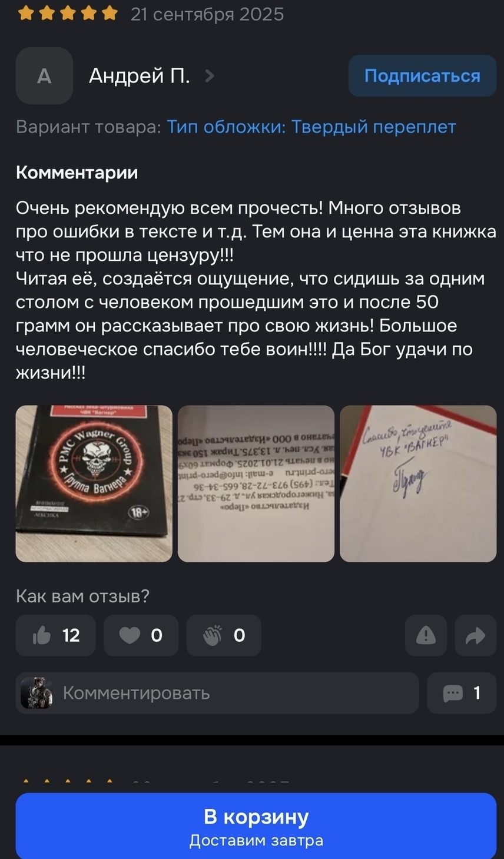Tap the thumbs-up like icon
This screenshot has height=859, width=504.
[x=42, y=635]
